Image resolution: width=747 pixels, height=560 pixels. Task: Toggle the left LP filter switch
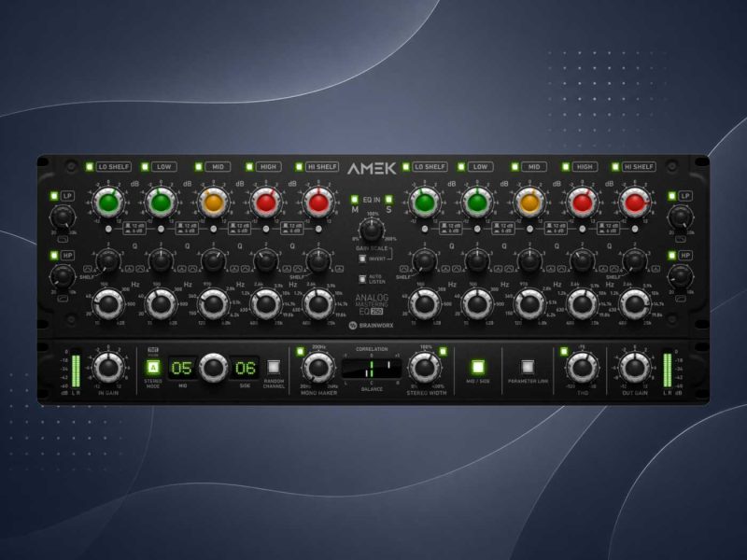54,196
